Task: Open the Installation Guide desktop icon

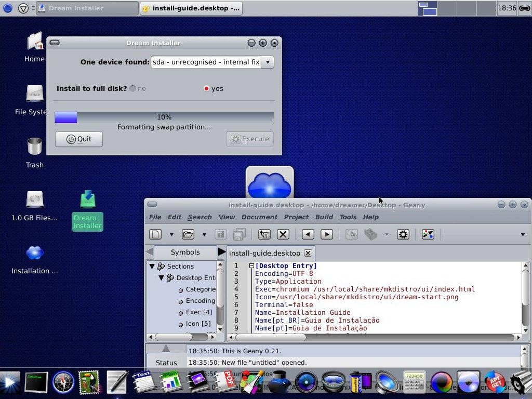Action: point(35,260)
